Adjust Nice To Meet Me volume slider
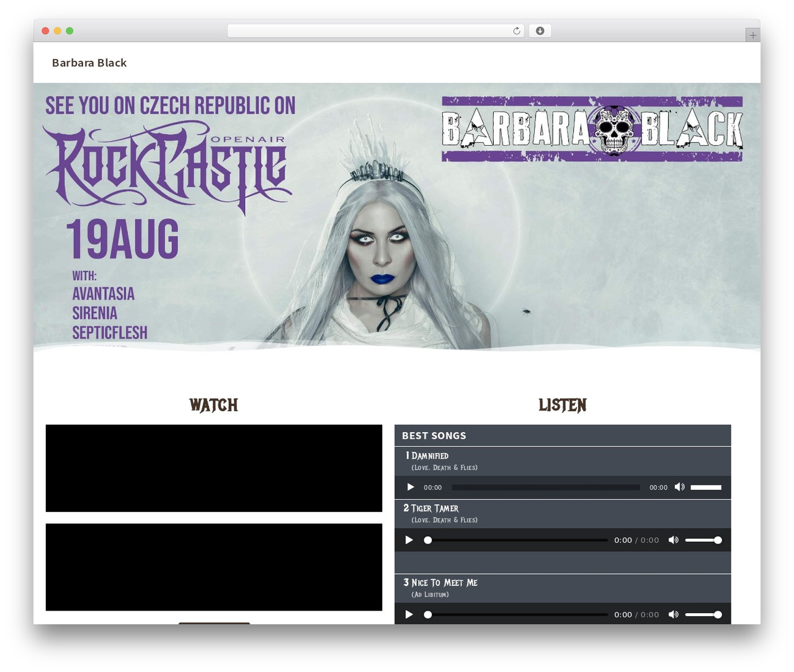Screen dimensions: 794x672 pyautogui.click(x=703, y=614)
